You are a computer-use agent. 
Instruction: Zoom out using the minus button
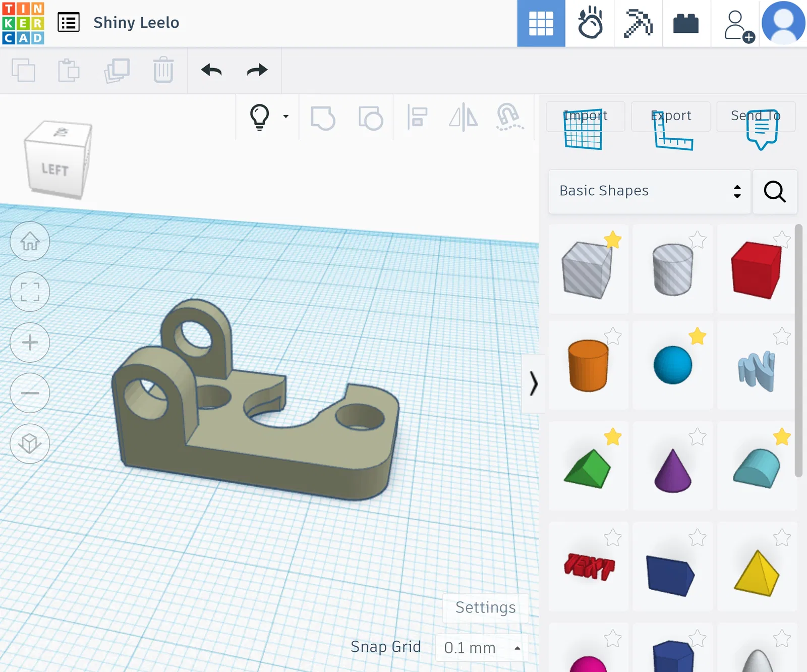(x=30, y=393)
